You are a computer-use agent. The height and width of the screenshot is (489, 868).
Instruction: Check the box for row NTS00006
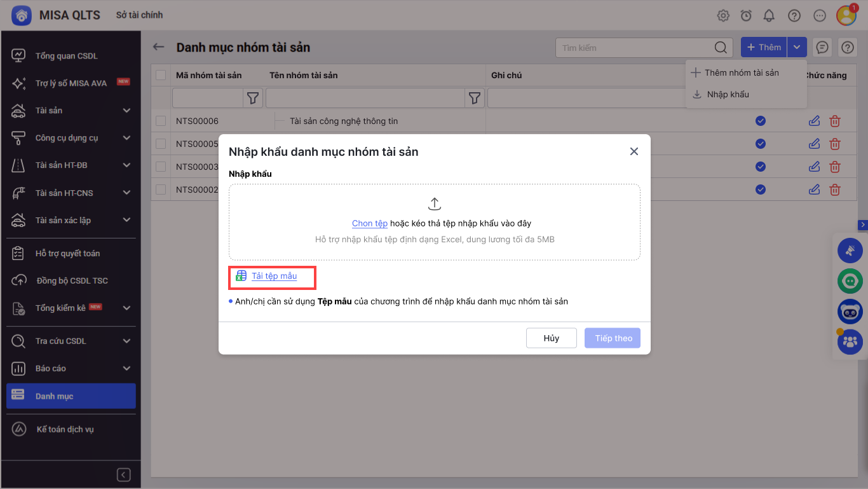(x=161, y=121)
